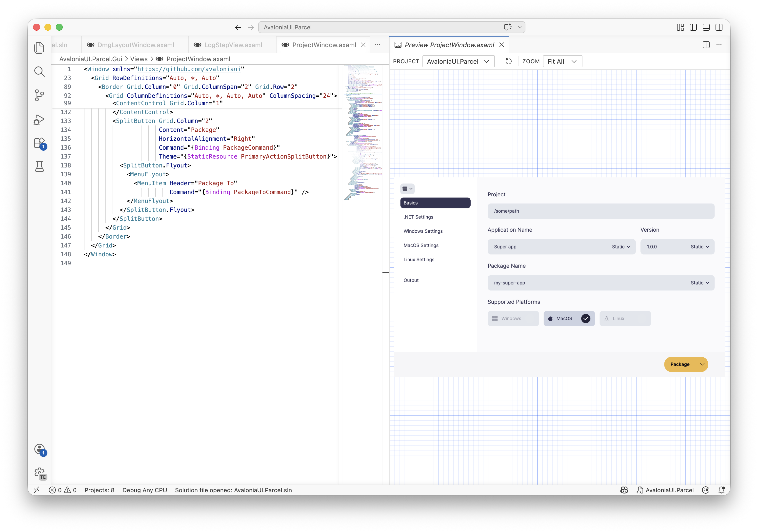Open the Search view icon
The height and width of the screenshot is (532, 758).
(x=39, y=72)
